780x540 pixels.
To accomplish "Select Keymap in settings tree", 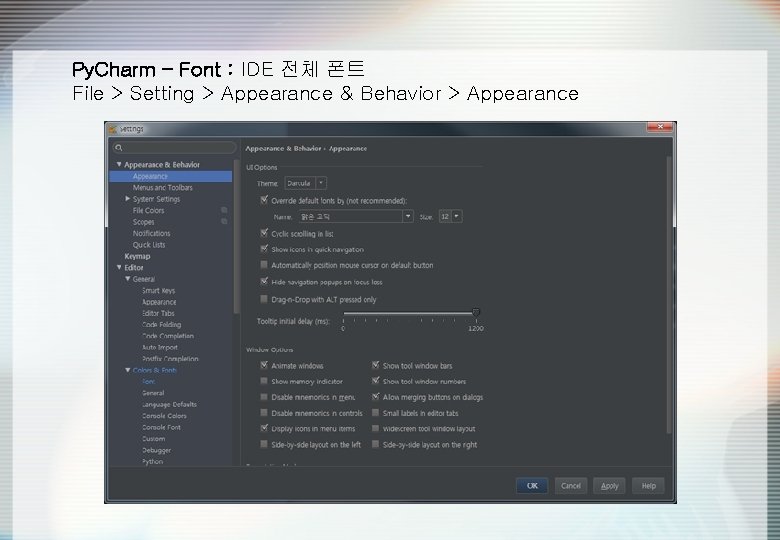I will coord(137,256).
